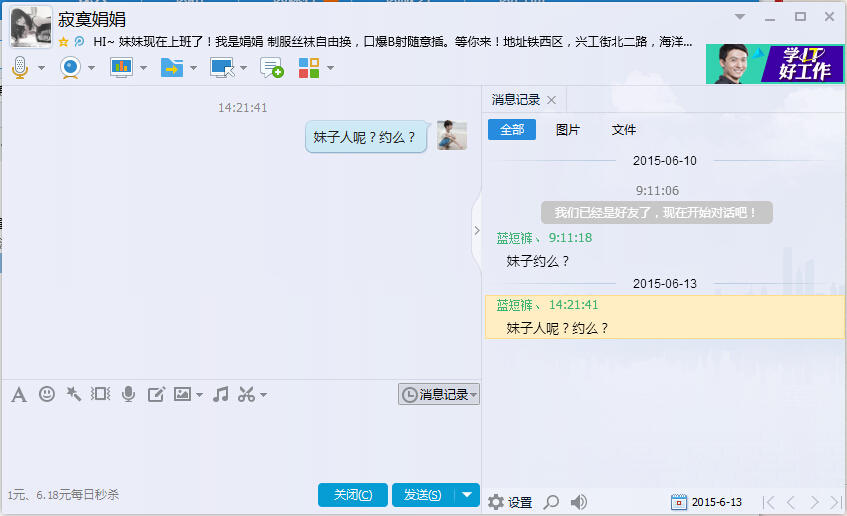The image size is (847, 516).
Task: Expand apps menu dropdown arrow
Action: pos(330,68)
